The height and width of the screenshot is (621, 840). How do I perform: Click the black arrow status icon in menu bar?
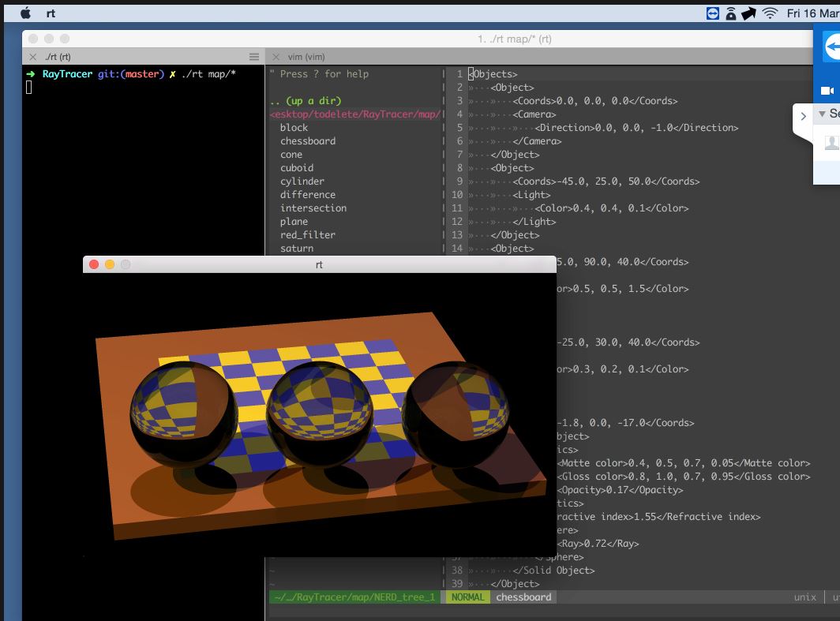748,13
